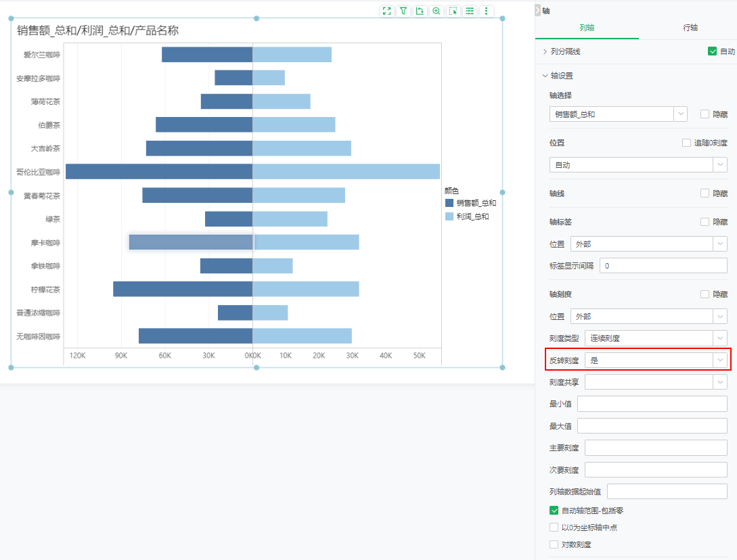Click the filter funnel icon
This screenshot has width=737, height=560.
403,11
